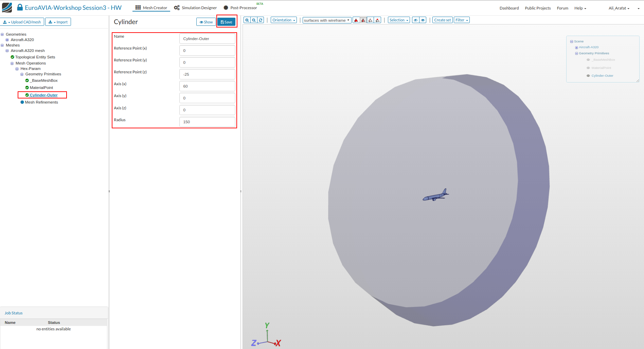Image resolution: width=644 pixels, height=349 pixels.
Task: Select the first solid red render mode icon
Action: (x=356, y=20)
